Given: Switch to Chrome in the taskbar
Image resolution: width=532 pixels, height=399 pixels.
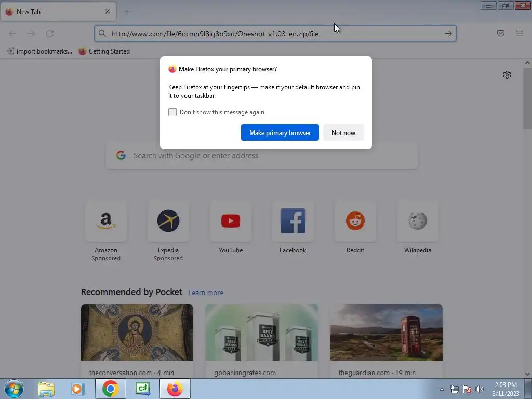Looking at the screenshot, I should pos(110,389).
